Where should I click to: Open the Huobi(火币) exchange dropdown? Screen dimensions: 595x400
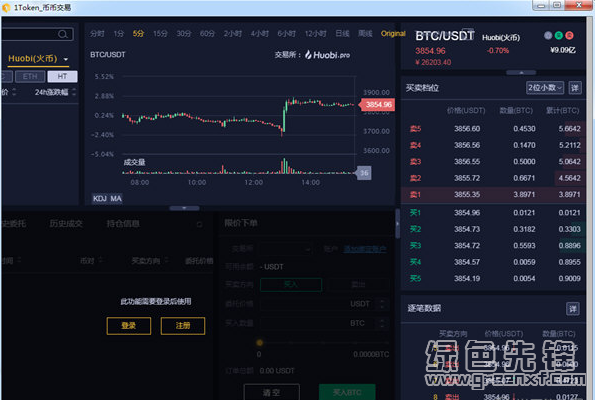point(38,59)
